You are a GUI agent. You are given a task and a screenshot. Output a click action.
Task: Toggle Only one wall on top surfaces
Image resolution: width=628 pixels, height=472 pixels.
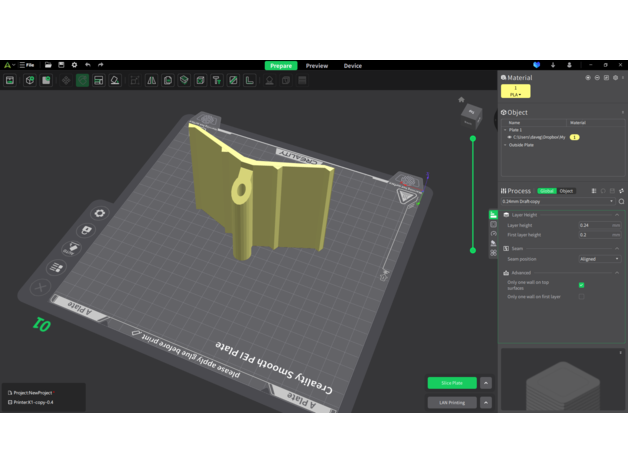(581, 285)
